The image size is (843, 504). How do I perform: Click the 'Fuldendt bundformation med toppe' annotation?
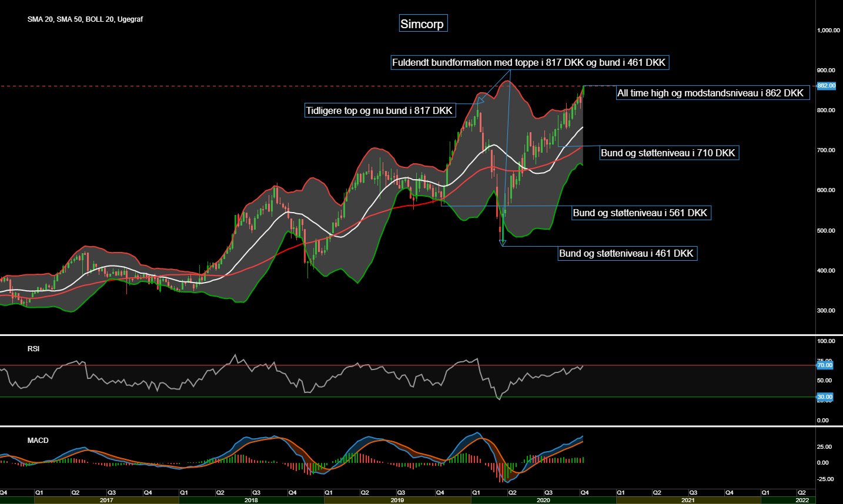pyautogui.click(x=530, y=62)
